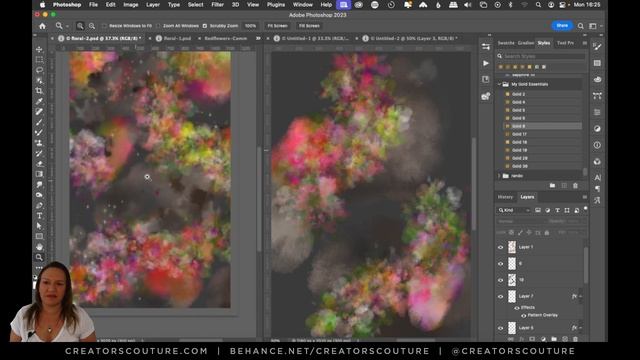Hide Layer 5 visibility eye

(500, 328)
